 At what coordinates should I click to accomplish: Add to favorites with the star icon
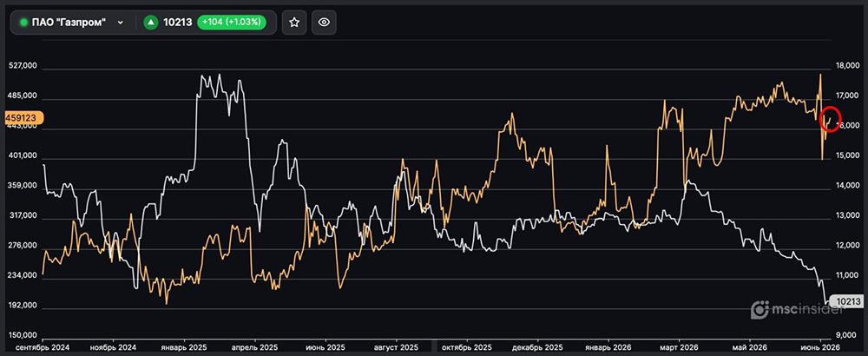(x=294, y=23)
